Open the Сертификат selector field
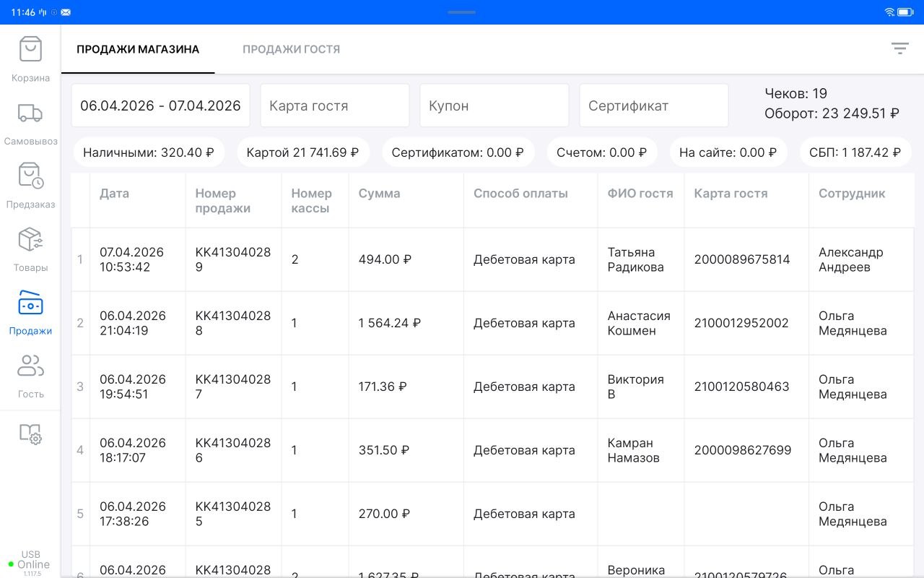The height and width of the screenshot is (578, 924). [653, 105]
